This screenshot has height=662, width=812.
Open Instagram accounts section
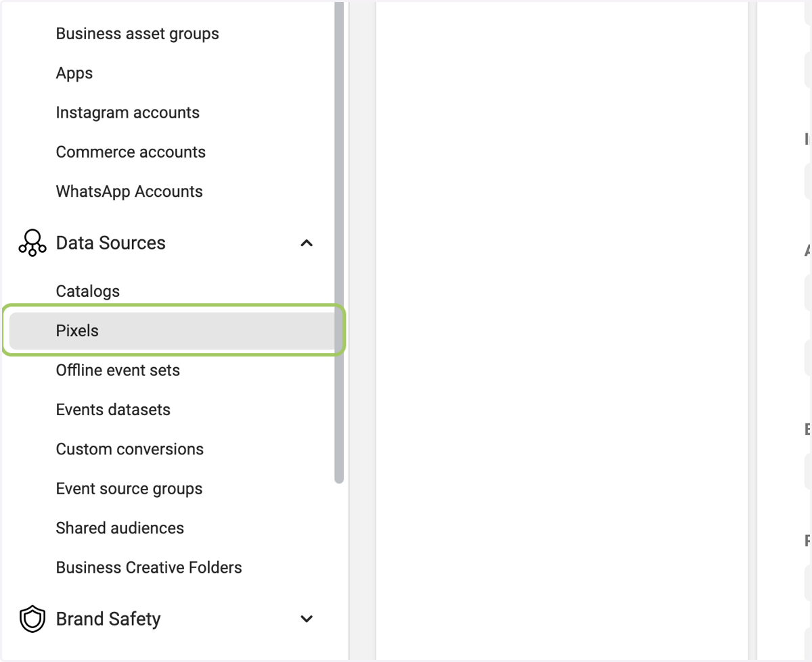128,112
